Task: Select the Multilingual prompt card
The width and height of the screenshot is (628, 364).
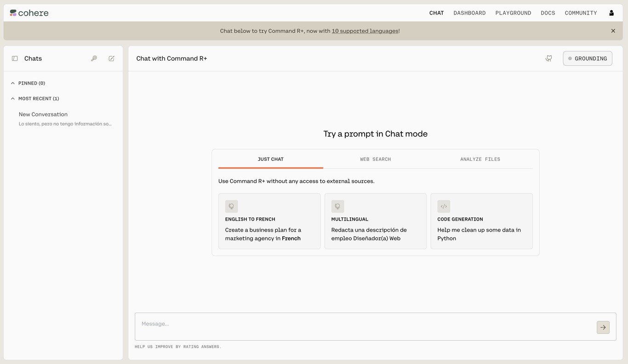Action: 376,221
